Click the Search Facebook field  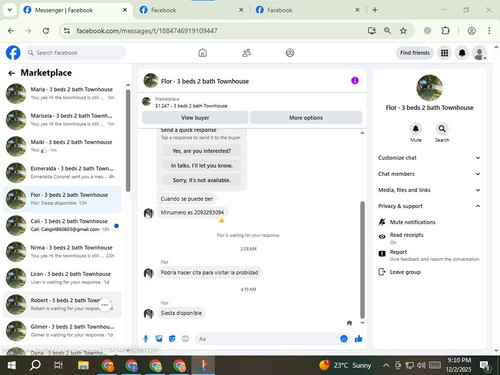[x=74, y=53]
